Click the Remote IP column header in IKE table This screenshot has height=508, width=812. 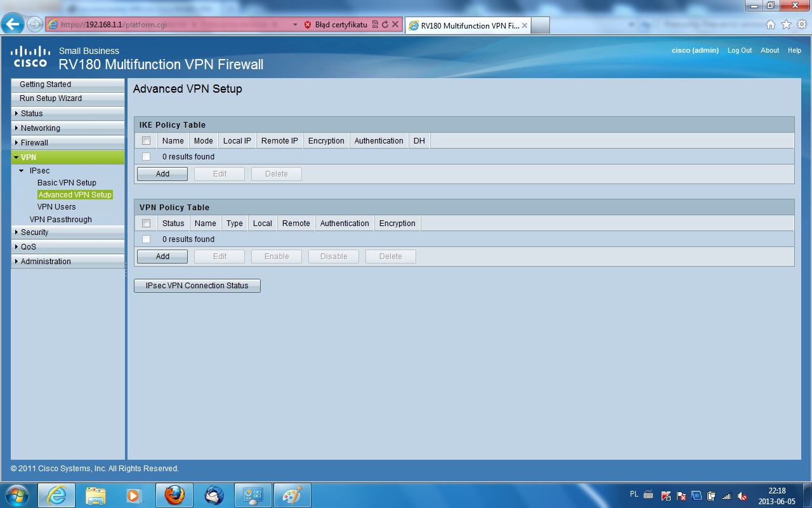tap(280, 141)
